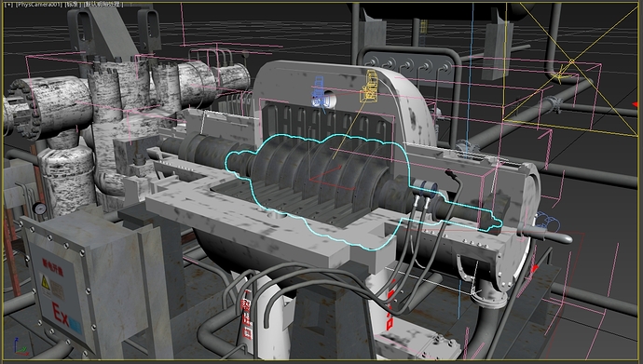643x364 pixels.
Task: Click the red arrow marker beside the end flange
Action: click(534, 269)
